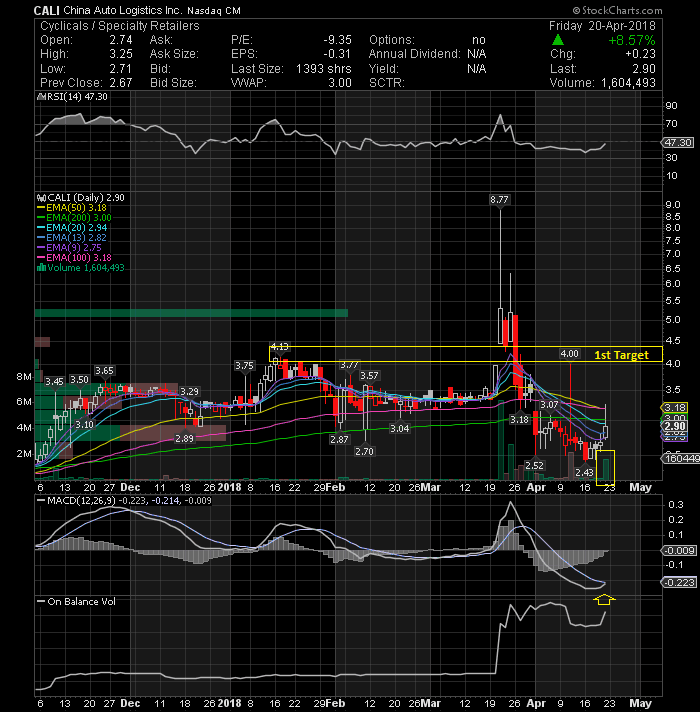Click the Prev Close value 2.67
This screenshot has height=712, width=700.
[121, 83]
